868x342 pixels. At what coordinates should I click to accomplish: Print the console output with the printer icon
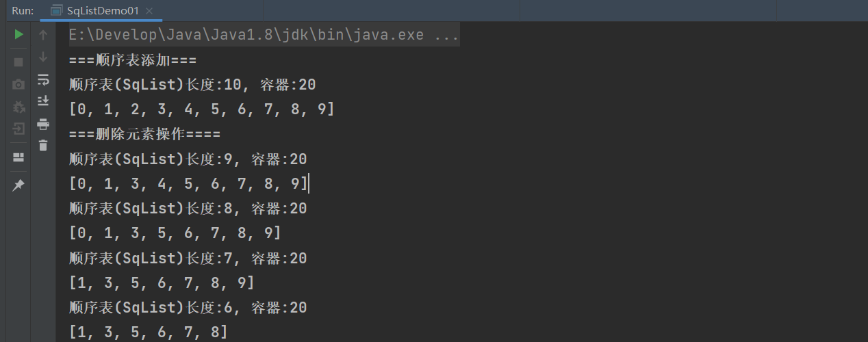click(x=43, y=124)
